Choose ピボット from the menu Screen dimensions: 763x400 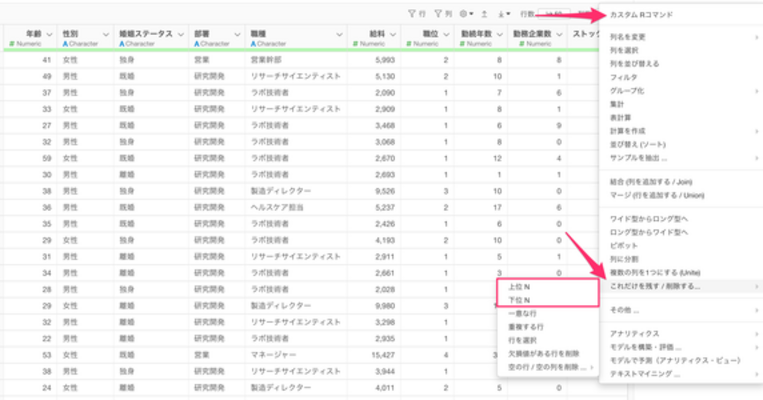624,244
